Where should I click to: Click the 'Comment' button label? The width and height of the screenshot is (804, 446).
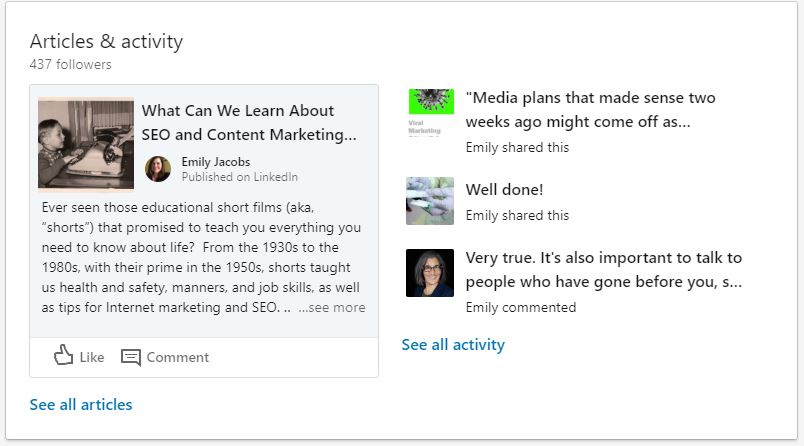pyautogui.click(x=178, y=357)
